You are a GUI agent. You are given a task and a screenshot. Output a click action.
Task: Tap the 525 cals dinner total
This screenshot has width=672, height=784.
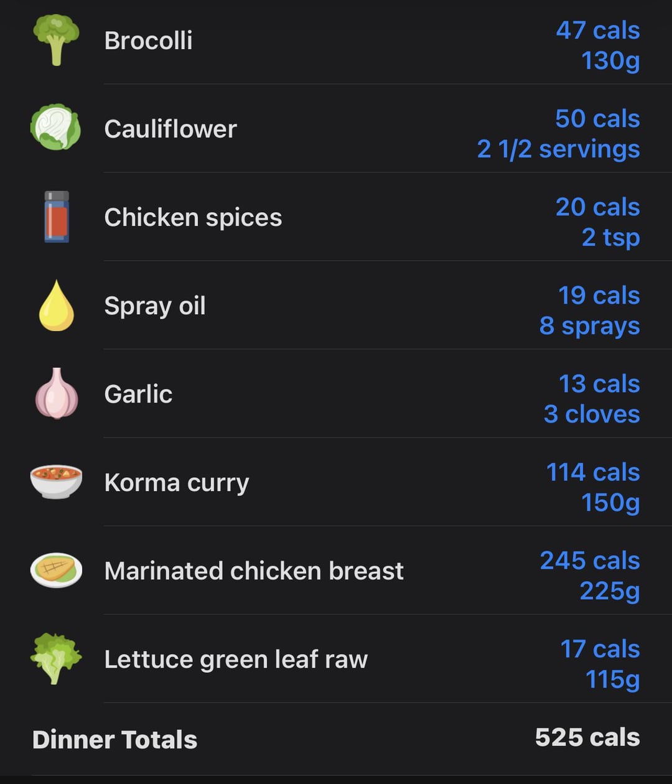tap(587, 737)
